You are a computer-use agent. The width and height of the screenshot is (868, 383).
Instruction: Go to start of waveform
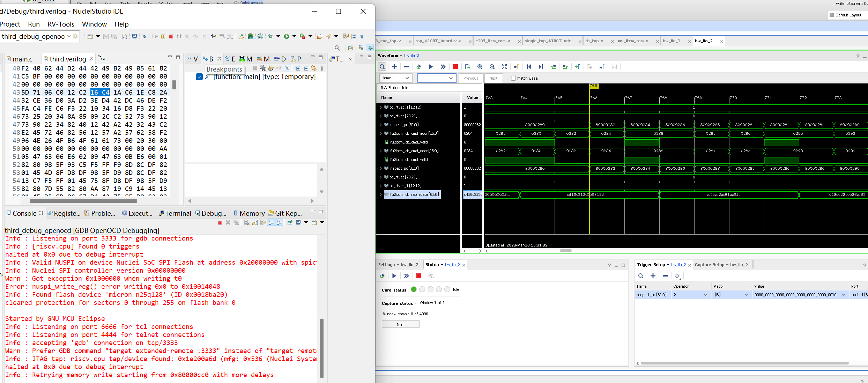pos(529,67)
